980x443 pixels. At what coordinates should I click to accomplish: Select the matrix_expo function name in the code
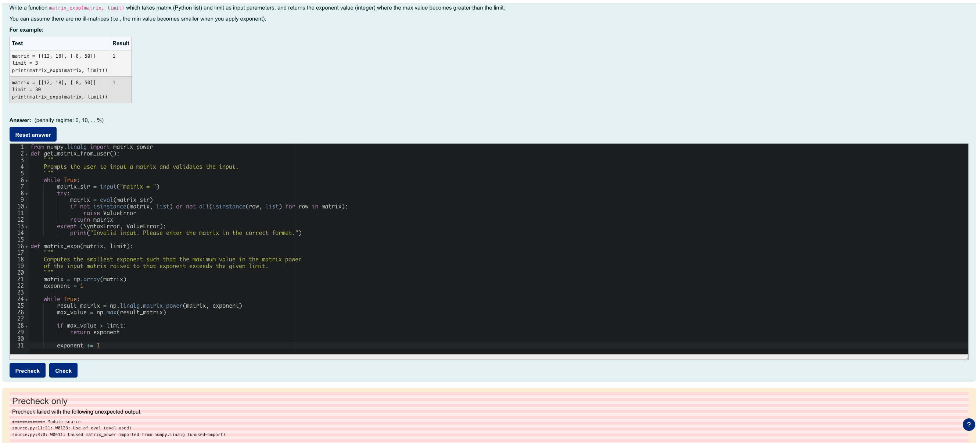click(62, 246)
